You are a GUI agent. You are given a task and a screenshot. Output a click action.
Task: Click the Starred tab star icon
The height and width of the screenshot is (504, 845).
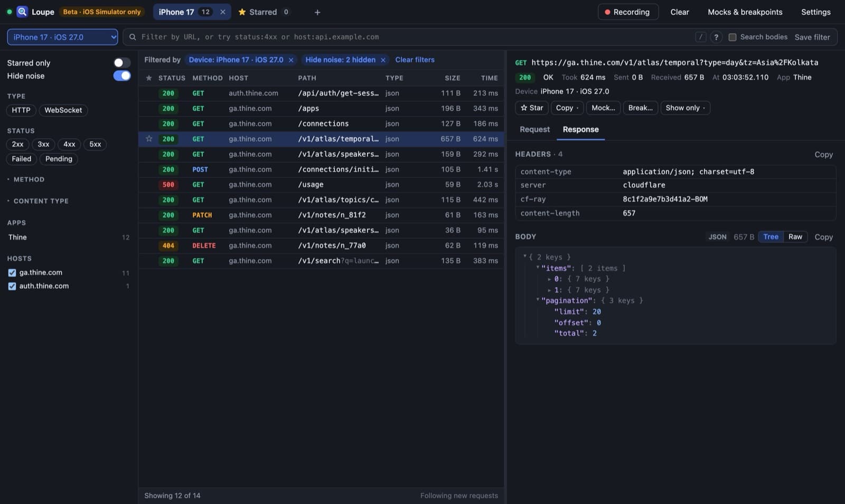pyautogui.click(x=242, y=12)
